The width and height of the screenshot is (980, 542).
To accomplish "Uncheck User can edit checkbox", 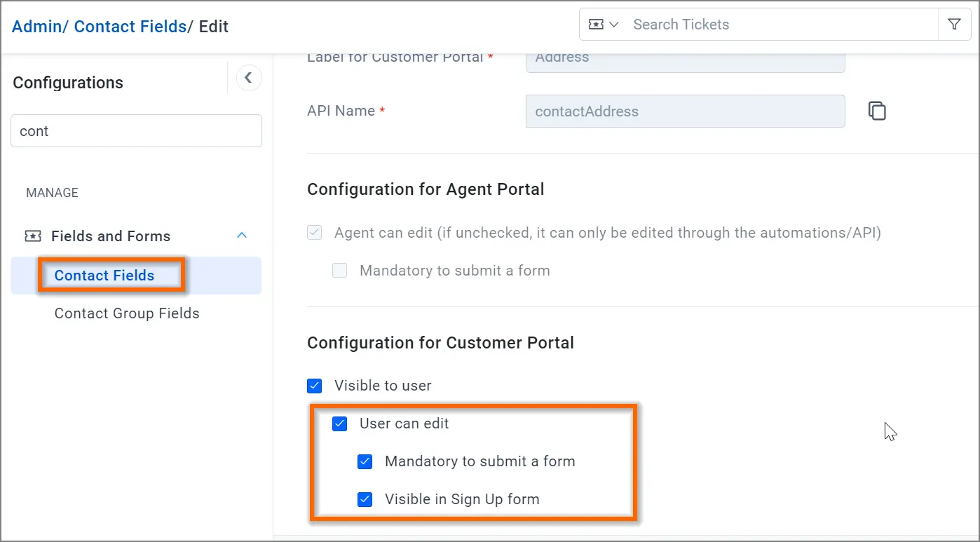I will 340,424.
